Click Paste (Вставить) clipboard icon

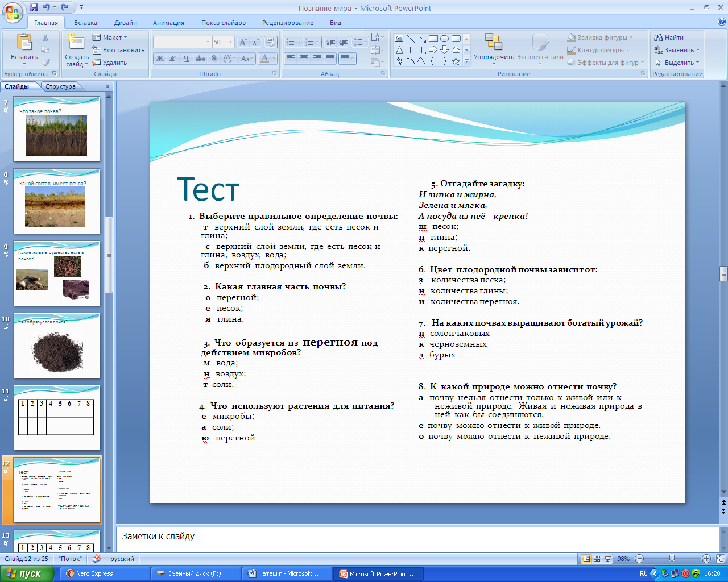(x=24, y=43)
